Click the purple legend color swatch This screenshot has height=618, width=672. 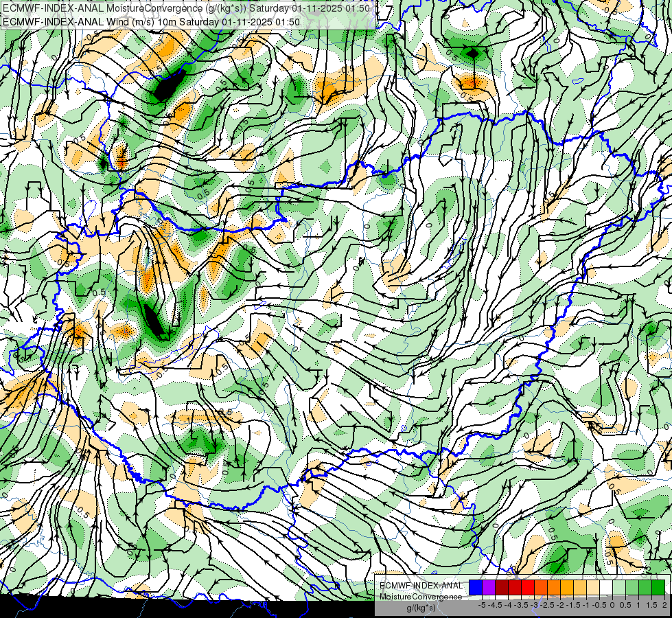pyautogui.click(x=489, y=587)
